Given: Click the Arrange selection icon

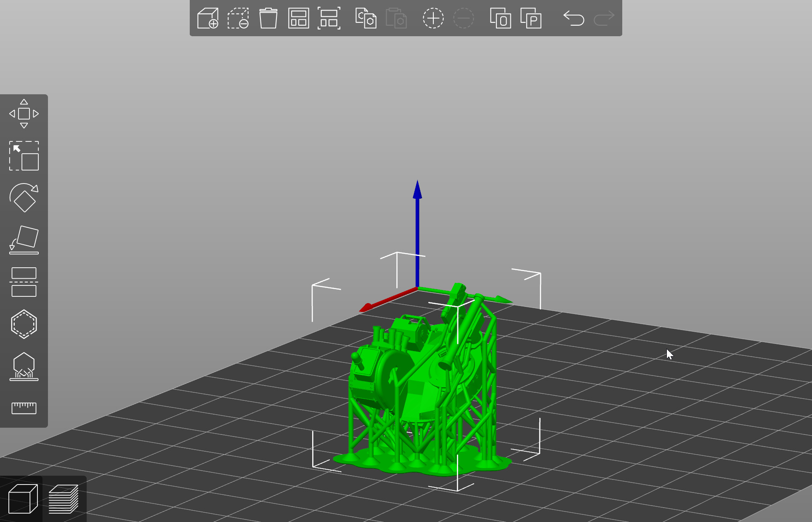Looking at the screenshot, I should click(329, 18).
